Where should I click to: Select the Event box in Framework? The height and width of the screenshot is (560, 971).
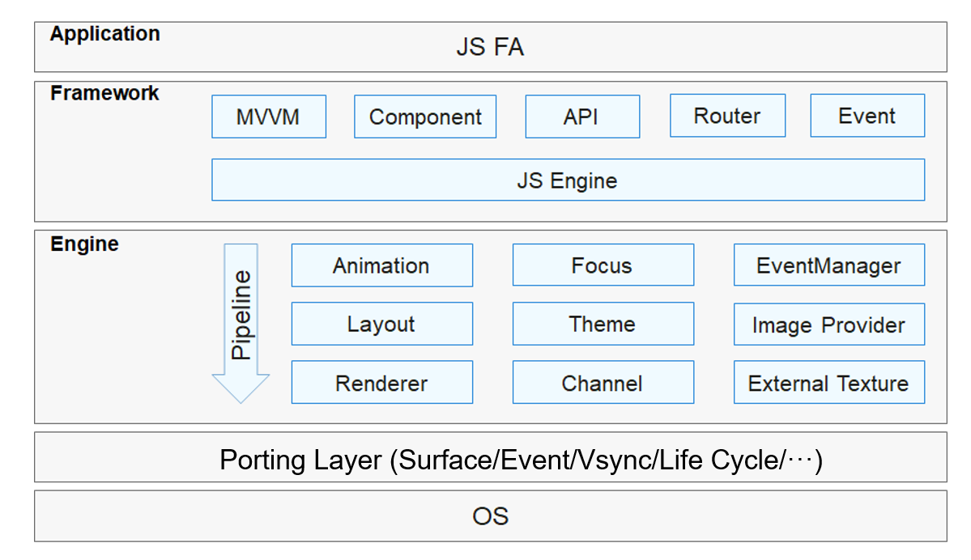pyautogui.click(x=867, y=116)
